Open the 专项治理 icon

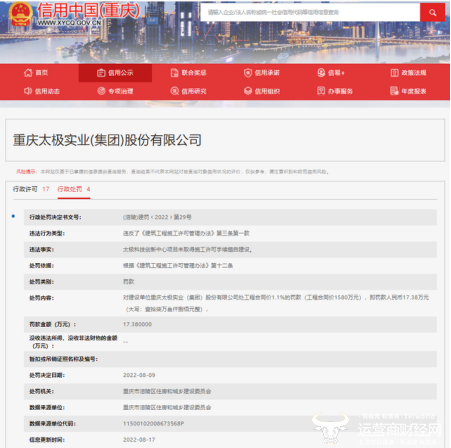(x=101, y=91)
